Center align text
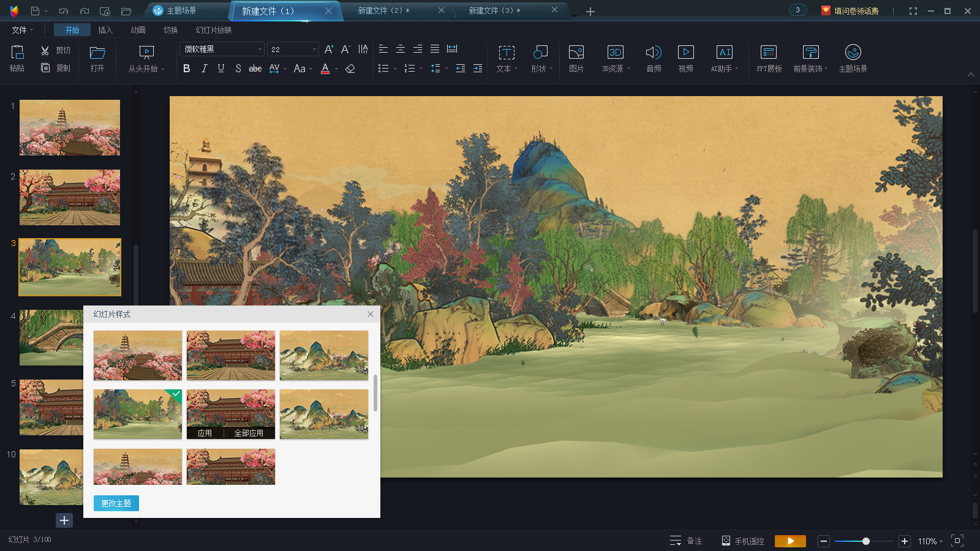 click(401, 49)
